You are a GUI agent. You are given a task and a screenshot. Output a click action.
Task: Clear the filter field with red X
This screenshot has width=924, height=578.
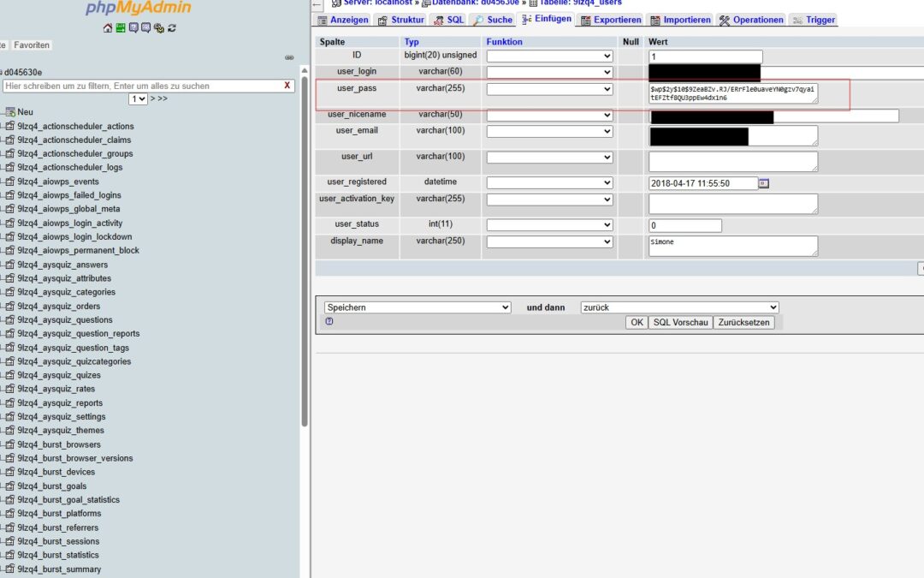[x=288, y=86]
